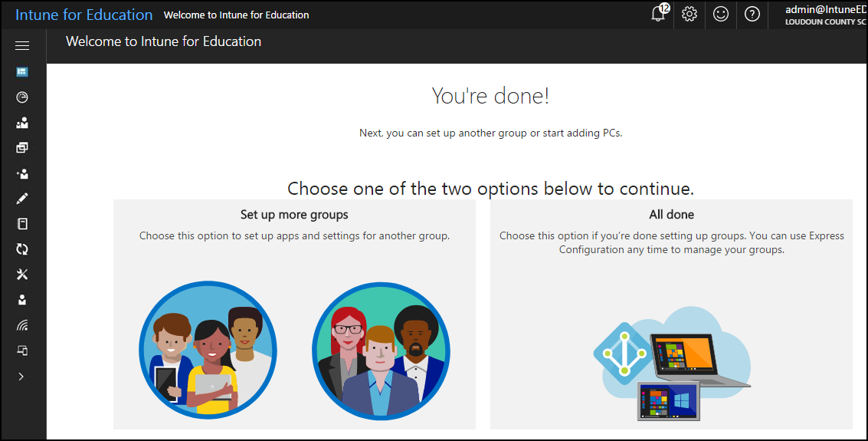Click the students group illustration
This screenshot has width=868, height=441.
click(x=208, y=350)
